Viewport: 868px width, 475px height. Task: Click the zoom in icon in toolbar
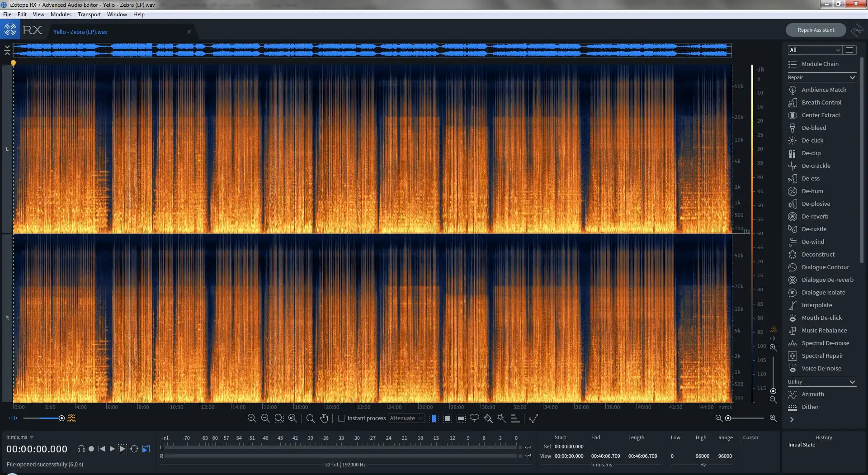252,418
